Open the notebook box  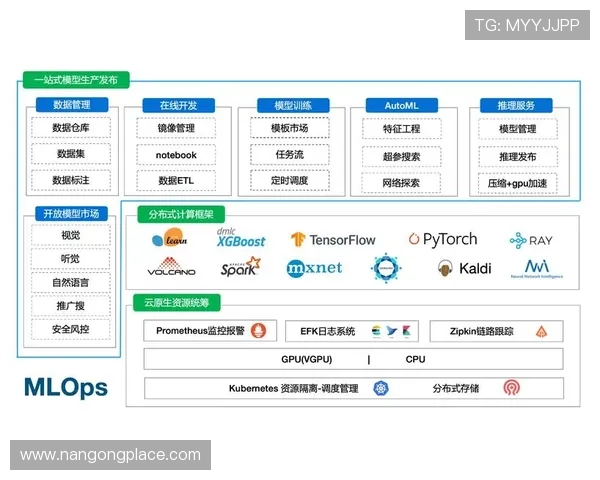click(x=176, y=155)
